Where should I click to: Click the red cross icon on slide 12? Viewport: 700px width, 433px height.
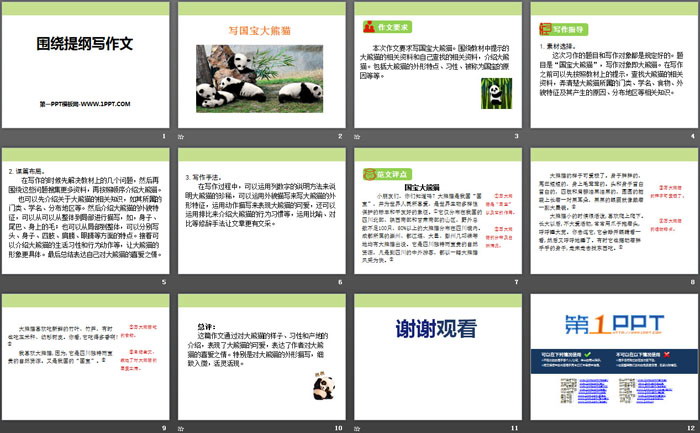pos(667,354)
